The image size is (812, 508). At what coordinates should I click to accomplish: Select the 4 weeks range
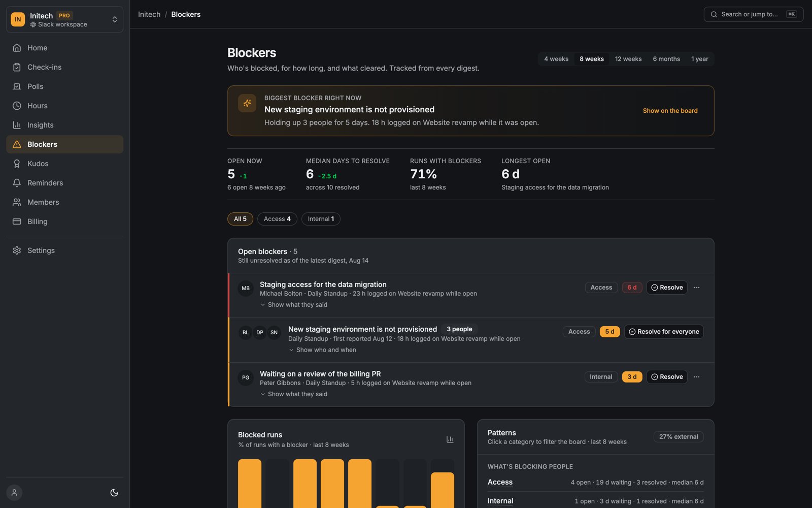click(556, 59)
